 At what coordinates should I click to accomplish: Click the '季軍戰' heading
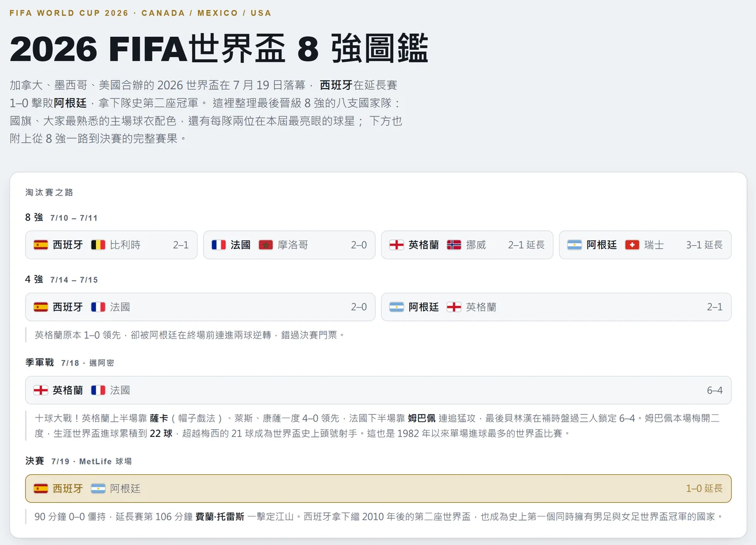coord(39,362)
